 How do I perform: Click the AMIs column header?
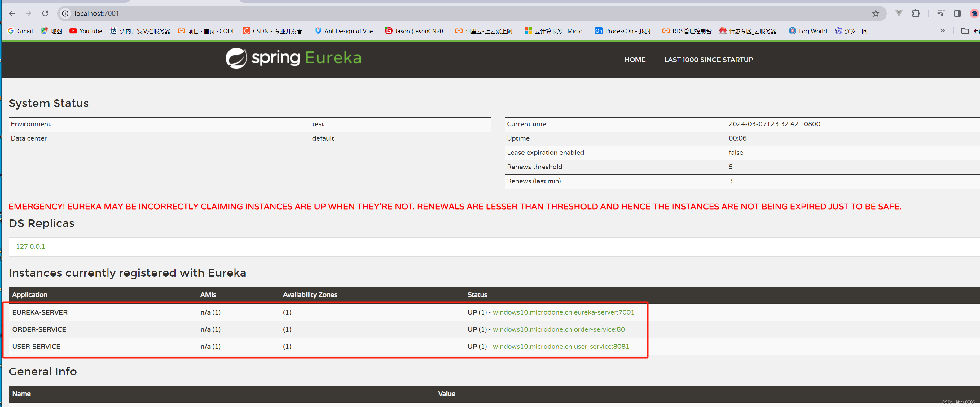click(208, 295)
